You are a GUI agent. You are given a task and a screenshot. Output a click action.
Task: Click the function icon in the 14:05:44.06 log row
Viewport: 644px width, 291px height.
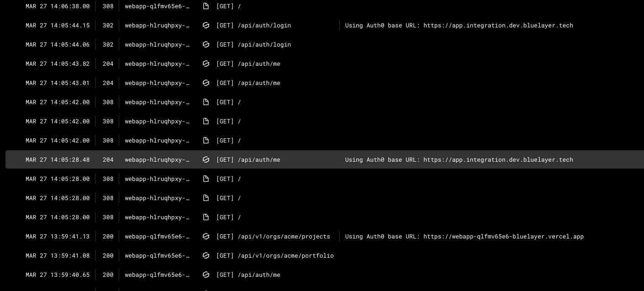tap(206, 45)
